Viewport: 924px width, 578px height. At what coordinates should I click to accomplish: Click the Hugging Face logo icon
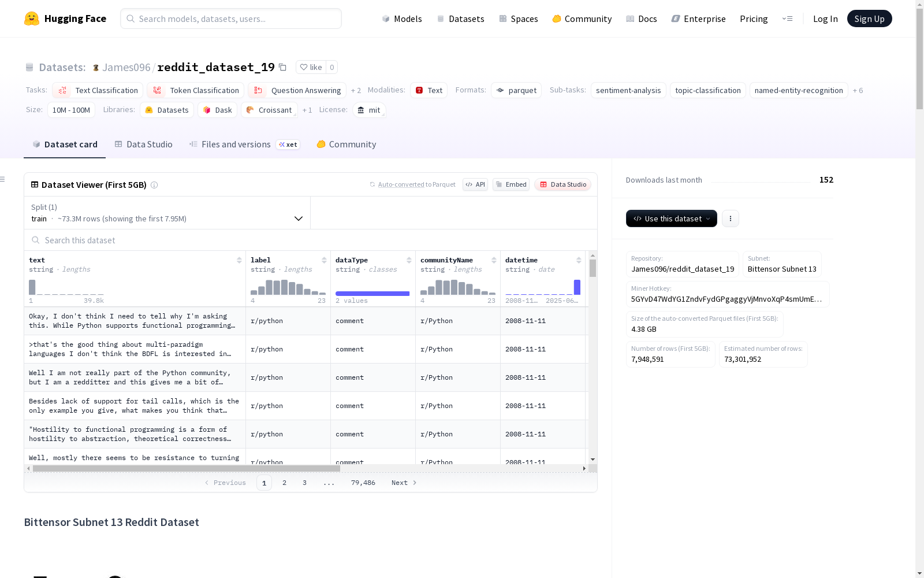[x=32, y=18]
